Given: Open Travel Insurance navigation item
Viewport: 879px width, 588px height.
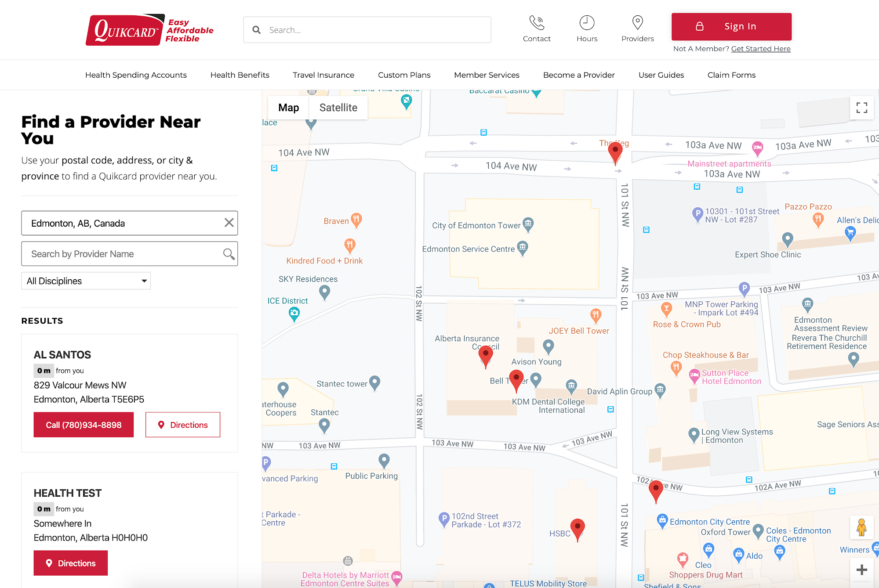Looking at the screenshot, I should (323, 75).
